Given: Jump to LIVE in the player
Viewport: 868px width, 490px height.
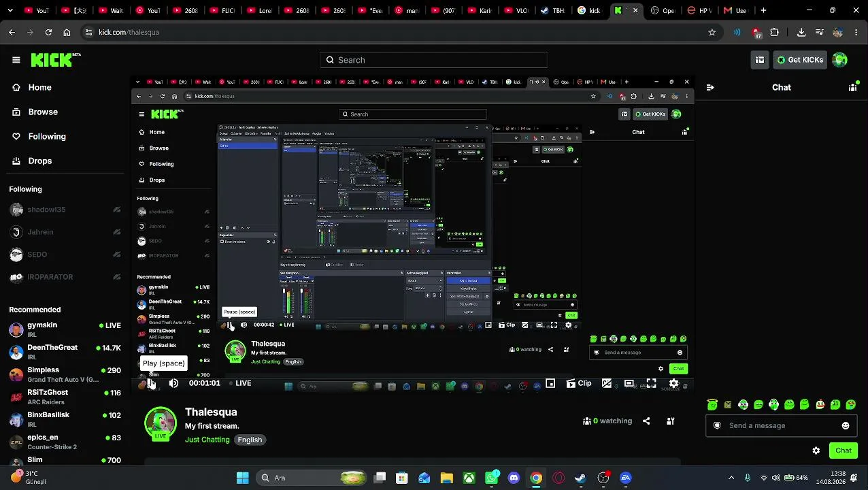Looking at the screenshot, I should pyautogui.click(x=239, y=383).
